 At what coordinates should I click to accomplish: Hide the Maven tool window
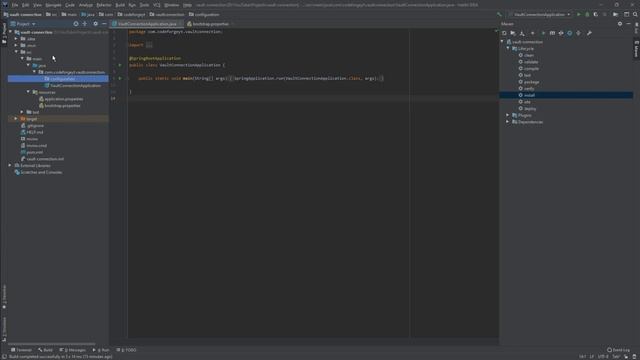[629, 24]
